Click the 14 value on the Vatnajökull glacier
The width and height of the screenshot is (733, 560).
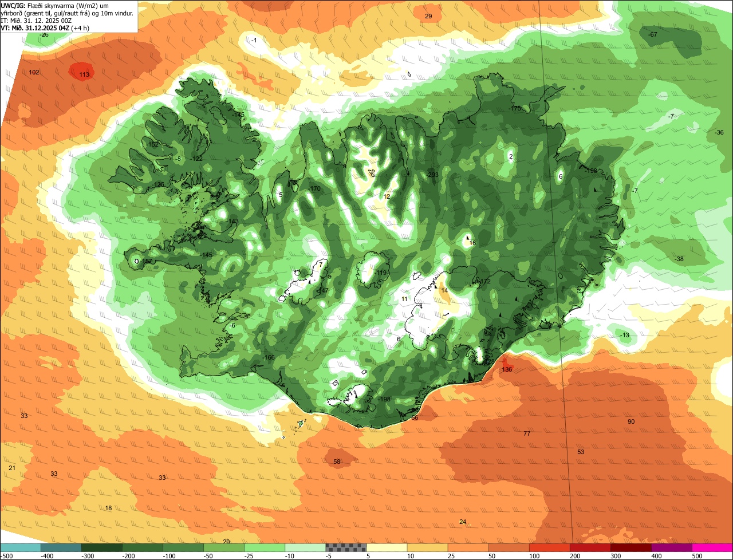[x=444, y=291]
